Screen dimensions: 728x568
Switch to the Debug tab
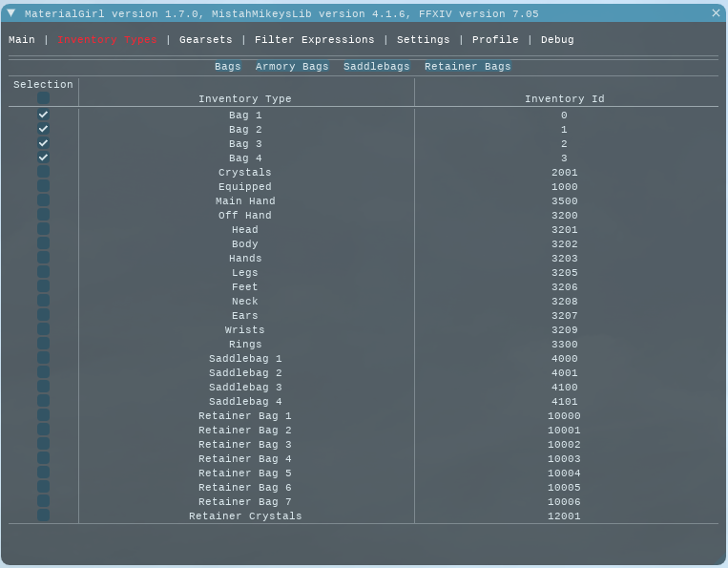pos(557,40)
